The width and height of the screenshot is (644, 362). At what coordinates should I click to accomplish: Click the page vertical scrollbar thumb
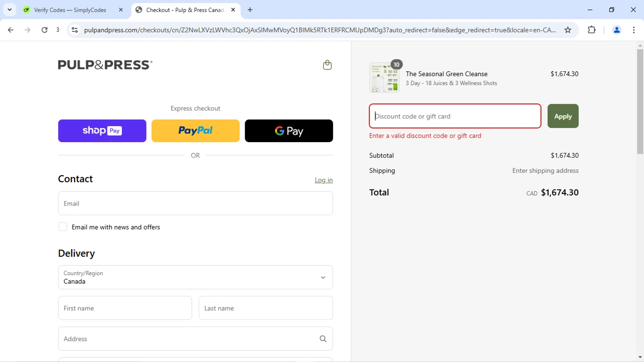[x=640, y=101]
